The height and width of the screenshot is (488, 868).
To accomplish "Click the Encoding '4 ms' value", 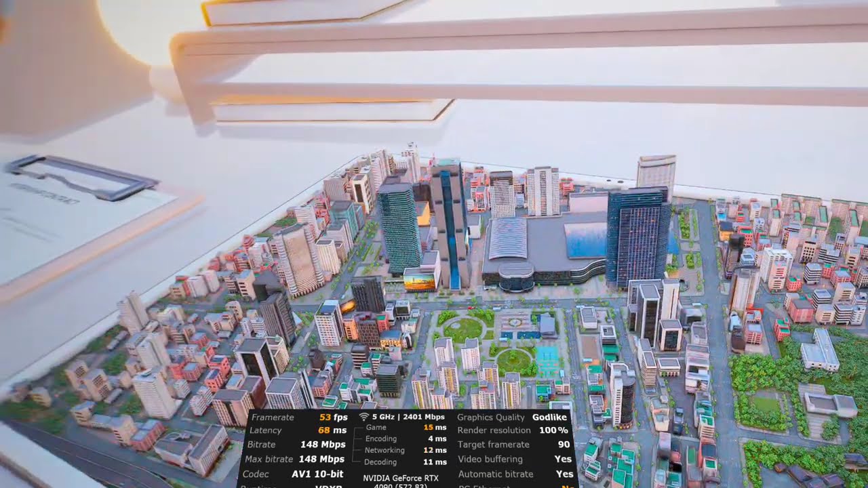I will click(437, 439).
